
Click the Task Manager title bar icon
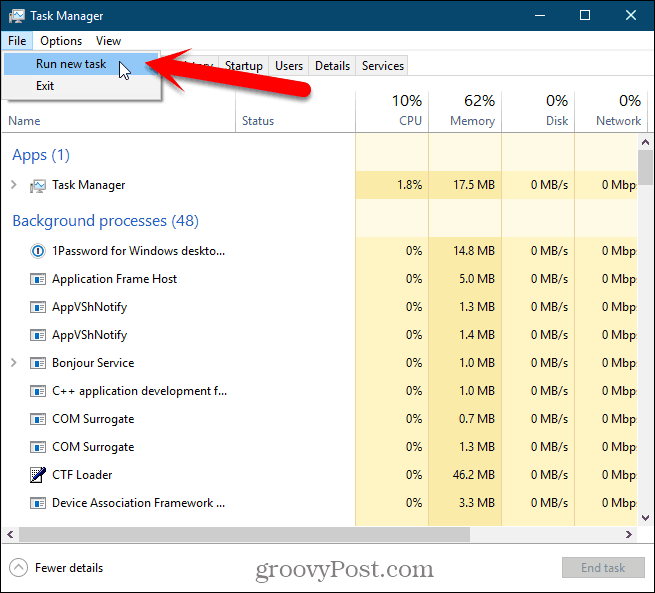[17, 16]
